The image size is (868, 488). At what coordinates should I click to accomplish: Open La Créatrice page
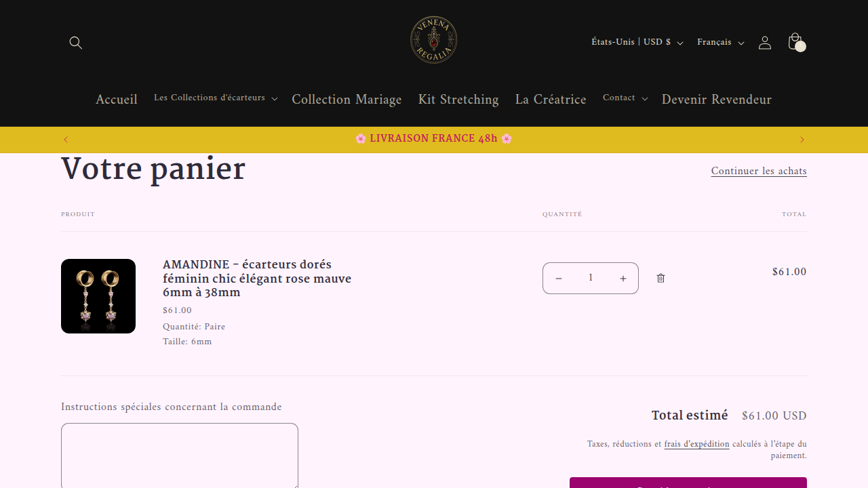click(x=551, y=100)
